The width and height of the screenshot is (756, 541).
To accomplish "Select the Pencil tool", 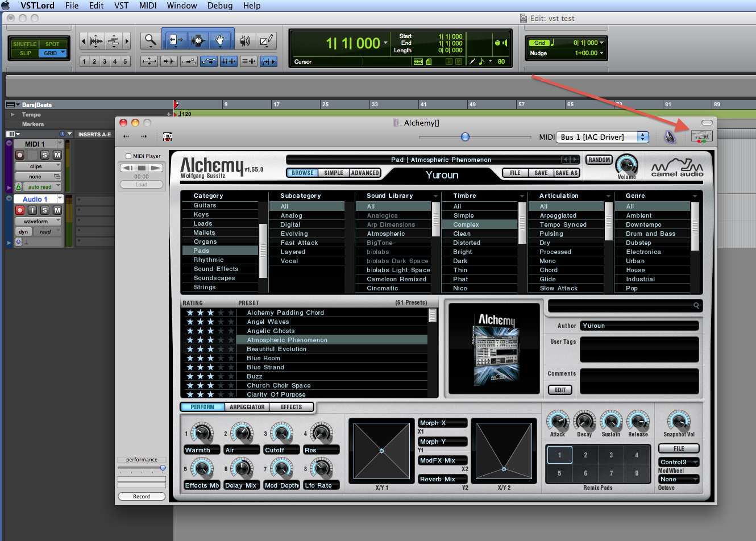I will pyautogui.click(x=265, y=41).
